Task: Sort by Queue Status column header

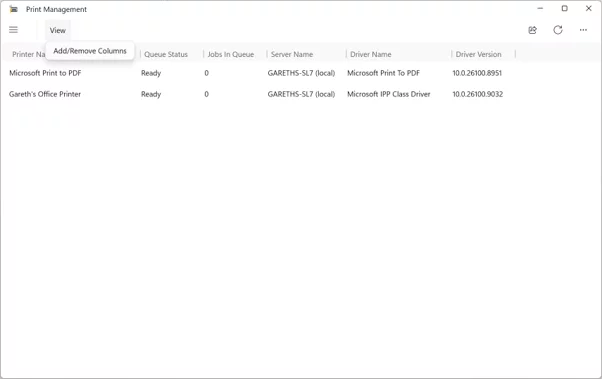Action: click(x=166, y=55)
